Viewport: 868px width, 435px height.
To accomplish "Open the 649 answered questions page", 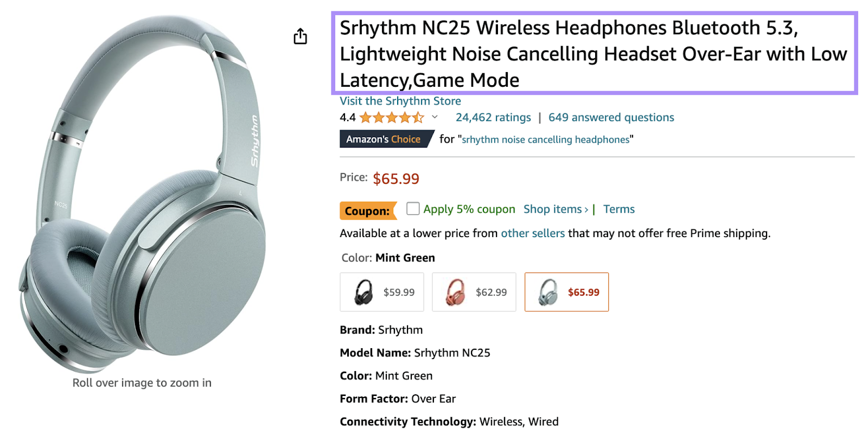I will pyautogui.click(x=611, y=117).
